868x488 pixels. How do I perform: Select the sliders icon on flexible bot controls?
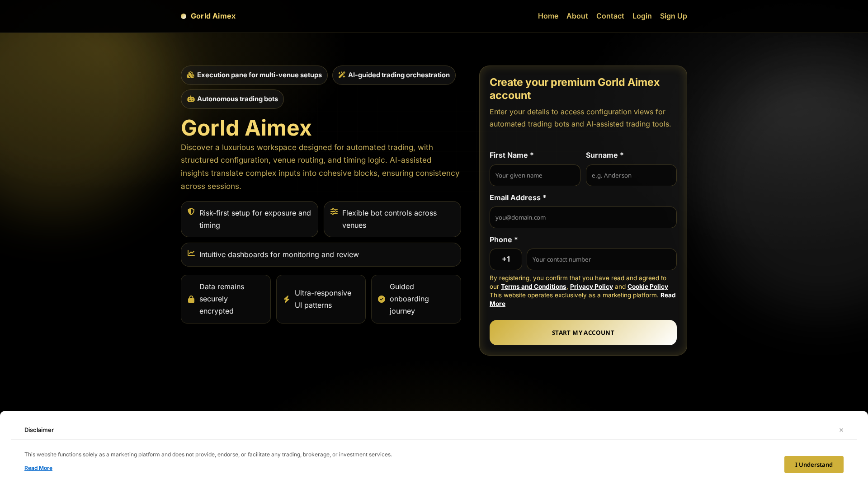[x=334, y=212]
